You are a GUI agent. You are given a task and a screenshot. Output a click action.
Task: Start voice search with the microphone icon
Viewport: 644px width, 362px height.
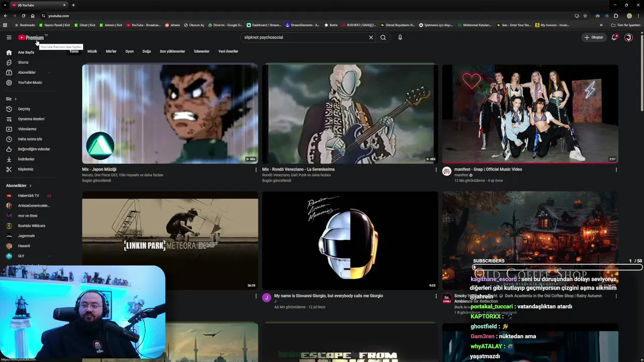[400, 37]
